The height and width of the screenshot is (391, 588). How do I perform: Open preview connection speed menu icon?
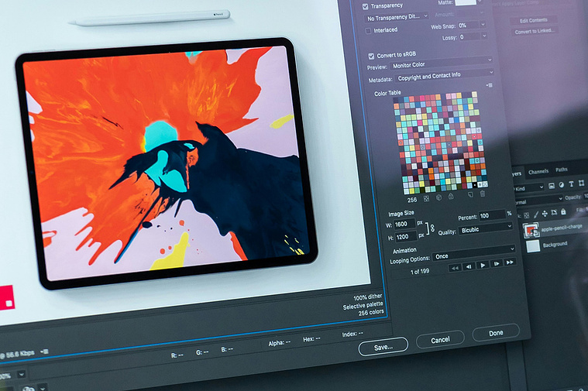point(44,352)
